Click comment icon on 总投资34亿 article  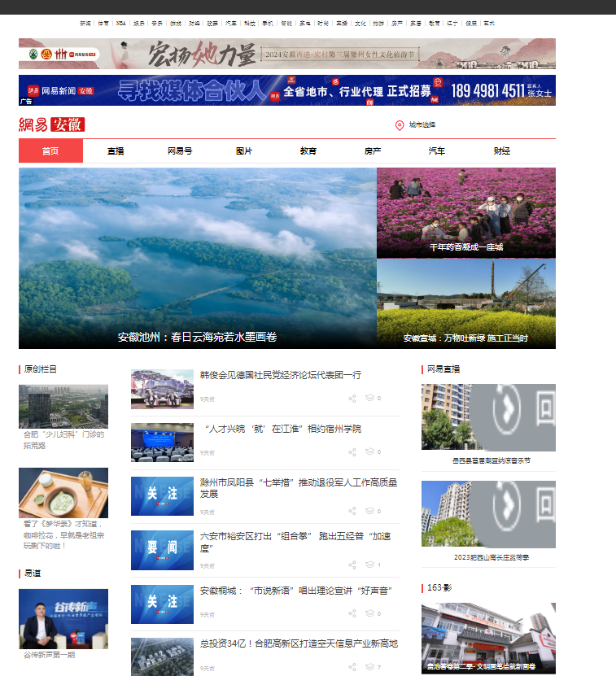[x=369, y=666]
